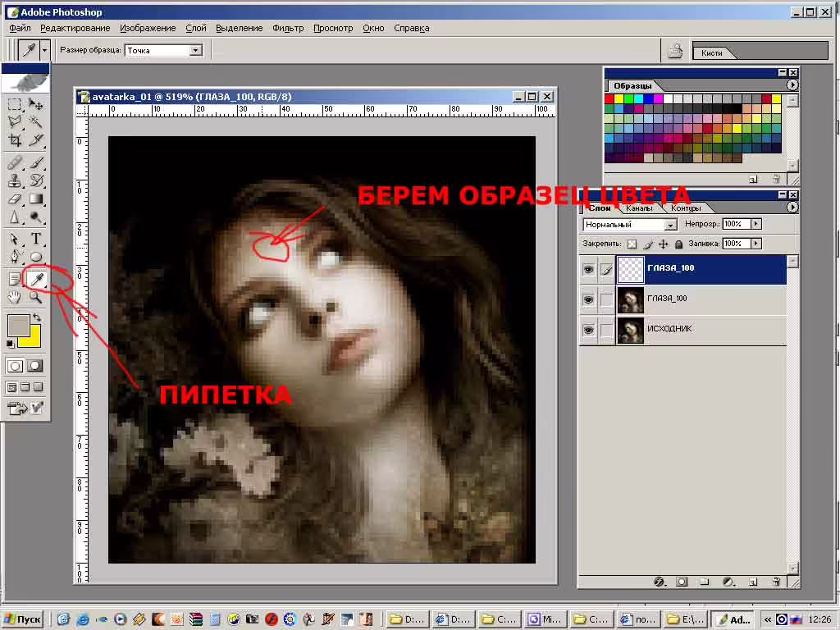
Task: Select the Sharpen tool in toolbox
Action: 15,217
